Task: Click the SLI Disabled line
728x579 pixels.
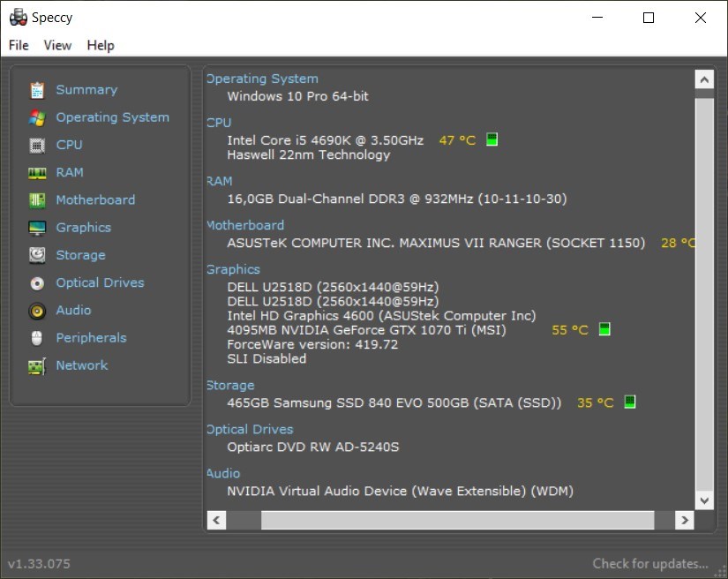Action: coord(266,359)
